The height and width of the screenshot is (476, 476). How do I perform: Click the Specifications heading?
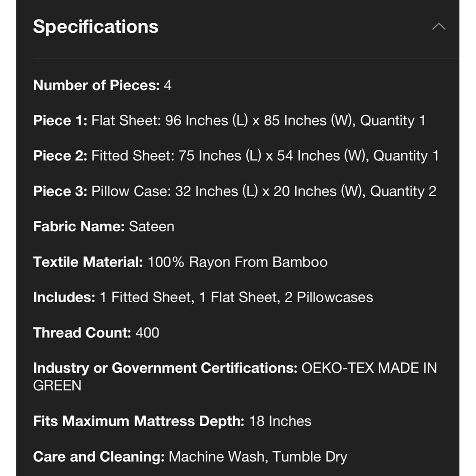click(x=96, y=26)
